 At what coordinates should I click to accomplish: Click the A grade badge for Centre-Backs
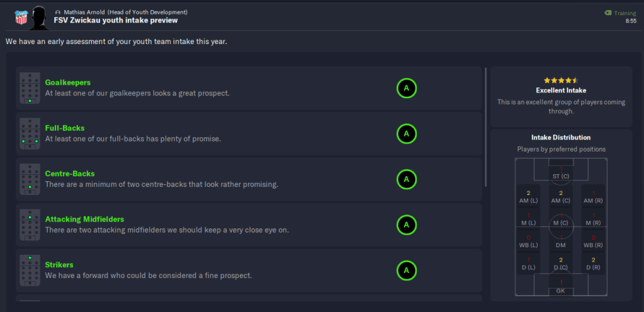pyautogui.click(x=406, y=179)
